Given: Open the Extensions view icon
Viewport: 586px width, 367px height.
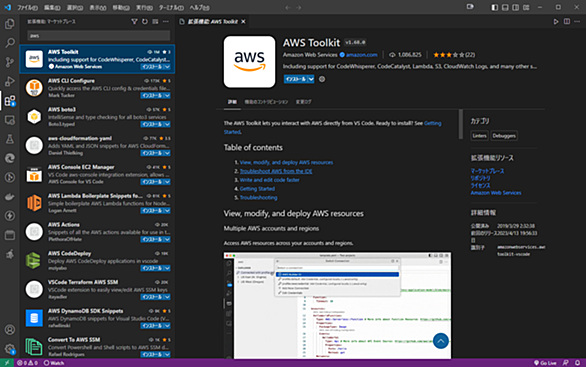Looking at the screenshot, I should coord(10,101).
